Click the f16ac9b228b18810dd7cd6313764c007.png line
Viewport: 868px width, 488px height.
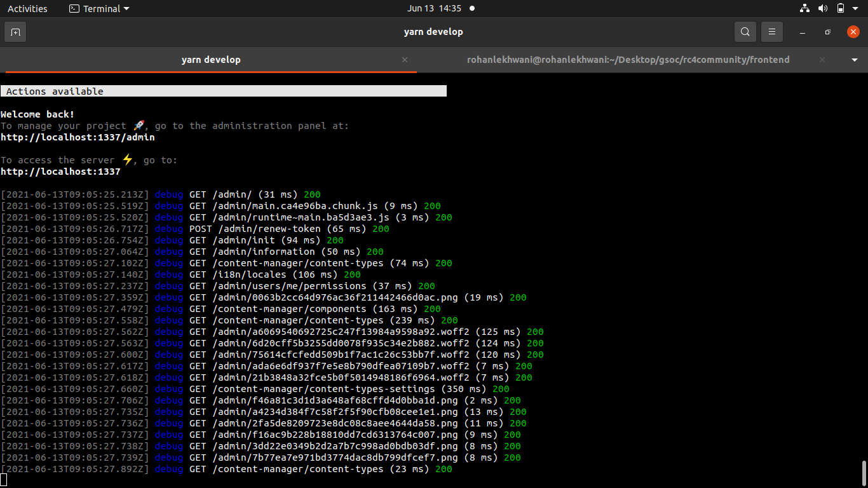[x=261, y=435]
